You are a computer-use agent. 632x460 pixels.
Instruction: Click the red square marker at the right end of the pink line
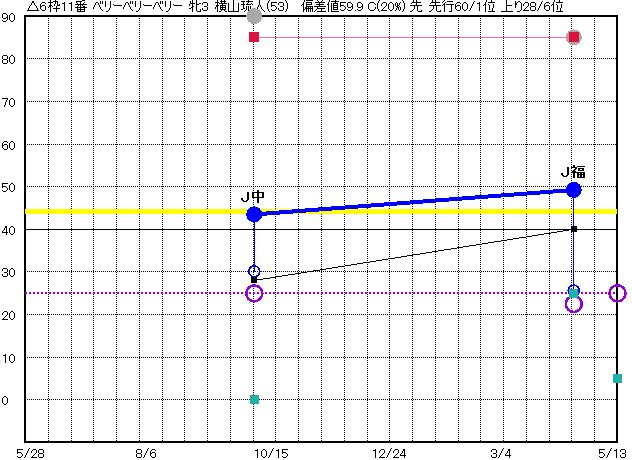tap(574, 37)
